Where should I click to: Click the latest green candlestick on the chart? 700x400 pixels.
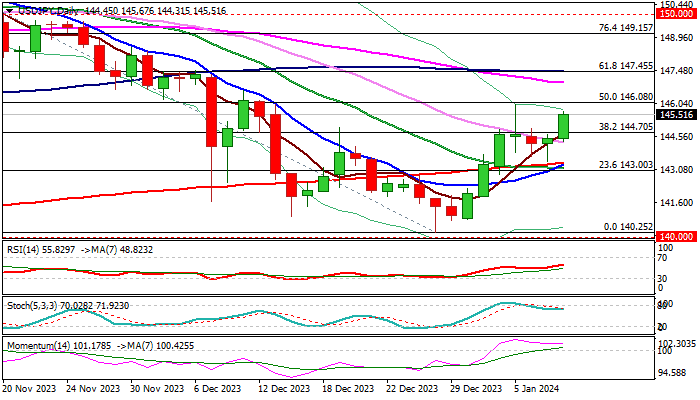[563, 125]
